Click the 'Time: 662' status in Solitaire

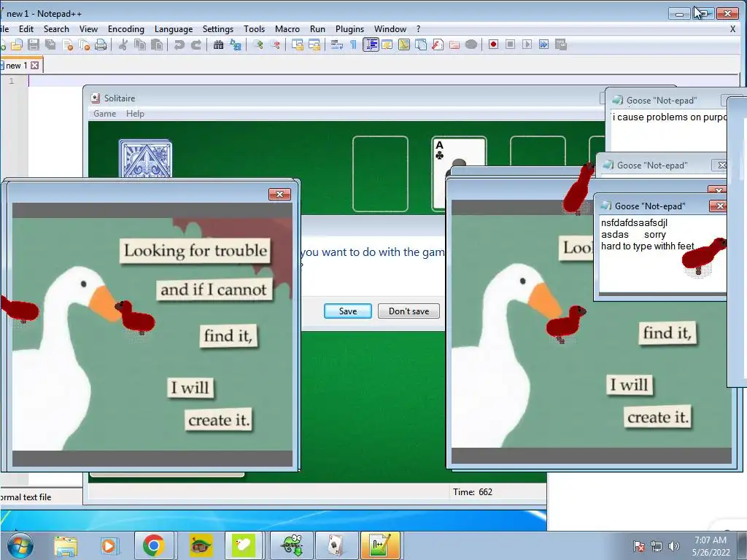tap(473, 492)
